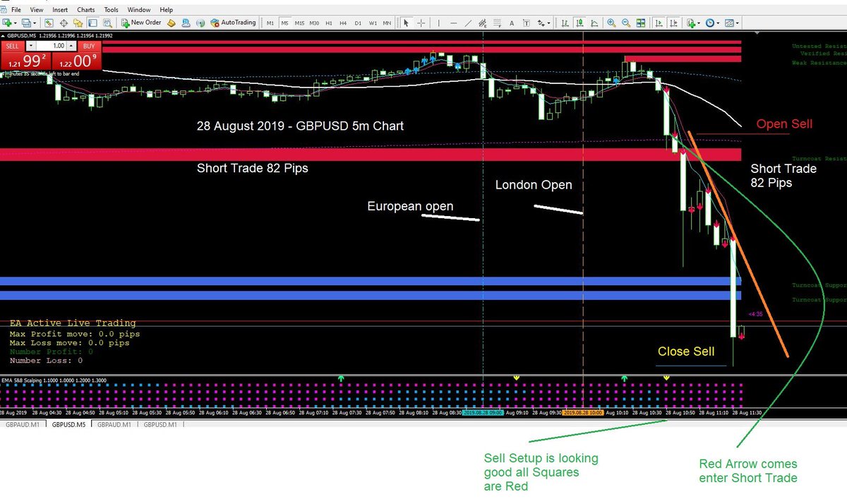
Task: Open the Indicators list icon
Action: 692,23
